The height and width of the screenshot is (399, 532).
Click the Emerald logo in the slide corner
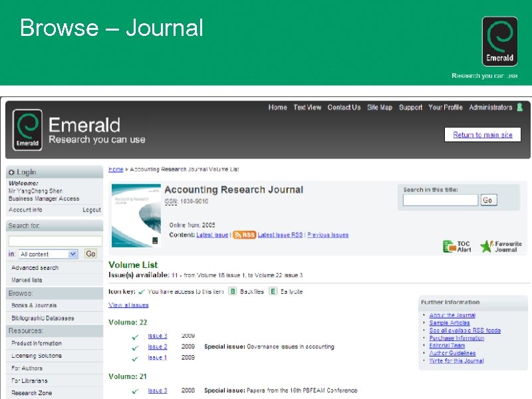[x=499, y=40]
